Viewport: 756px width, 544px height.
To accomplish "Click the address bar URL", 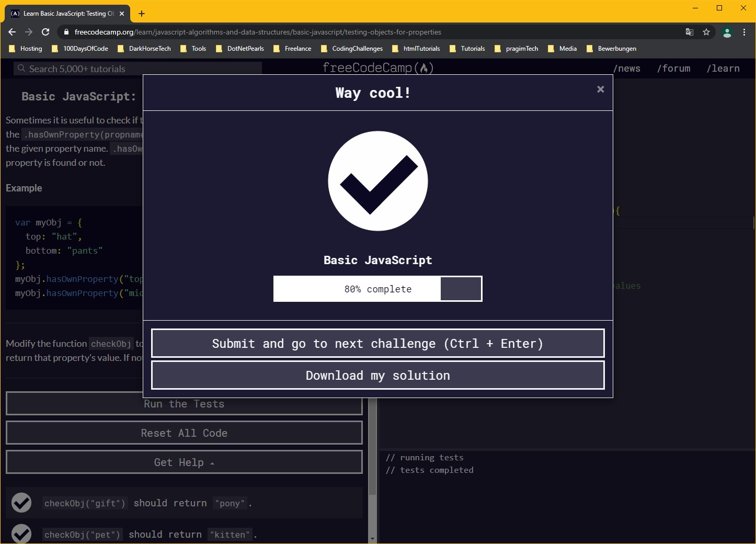I will pos(258,32).
